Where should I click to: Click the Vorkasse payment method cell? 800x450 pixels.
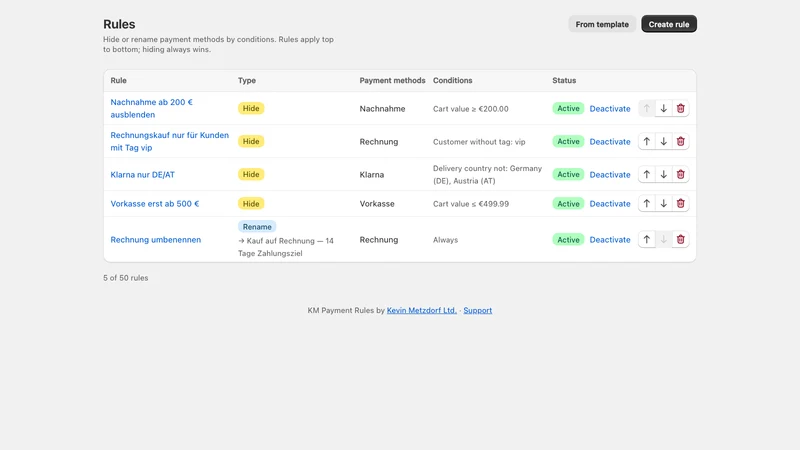click(x=377, y=204)
